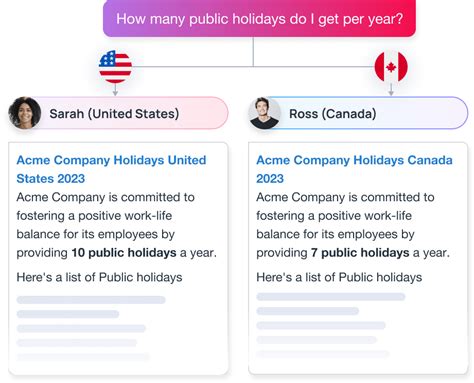Image resolution: width=474 pixels, height=383 pixels.
Task: Click the public holidays question banner
Action: pos(259,18)
